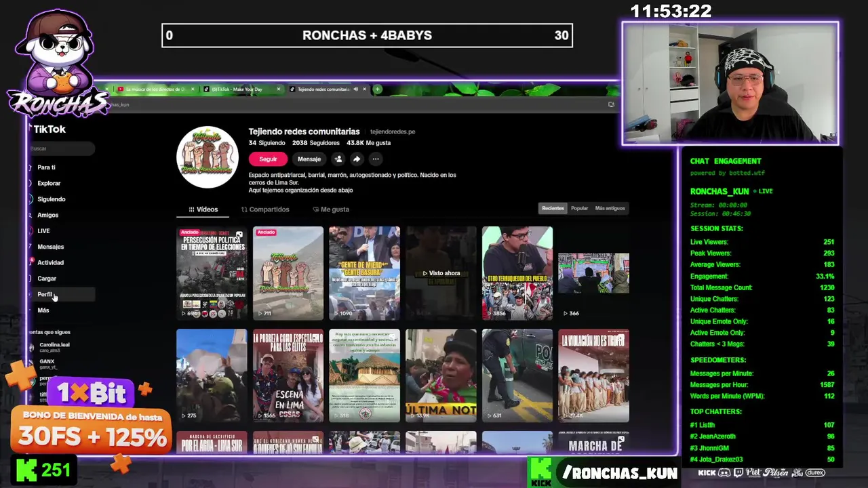Open the three-dots more options

click(x=375, y=159)
